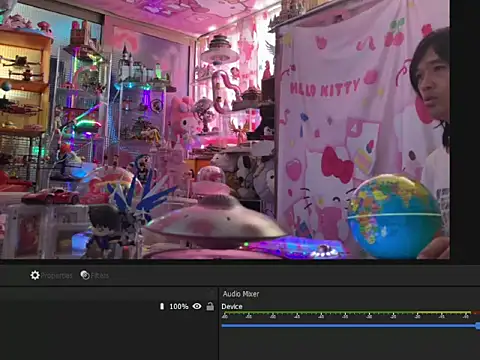Select the Device audio channel label
This screenshot has width=480, height=360.
[x=232, y=307]
